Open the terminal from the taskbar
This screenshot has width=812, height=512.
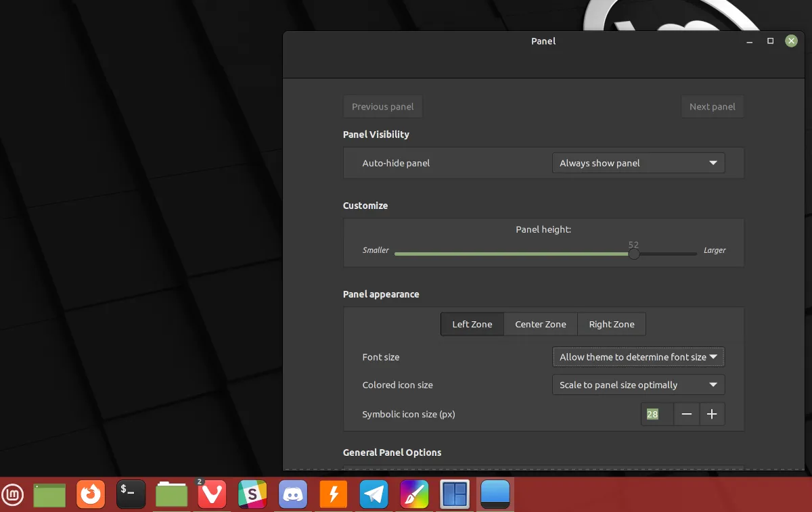pos(131,494)
